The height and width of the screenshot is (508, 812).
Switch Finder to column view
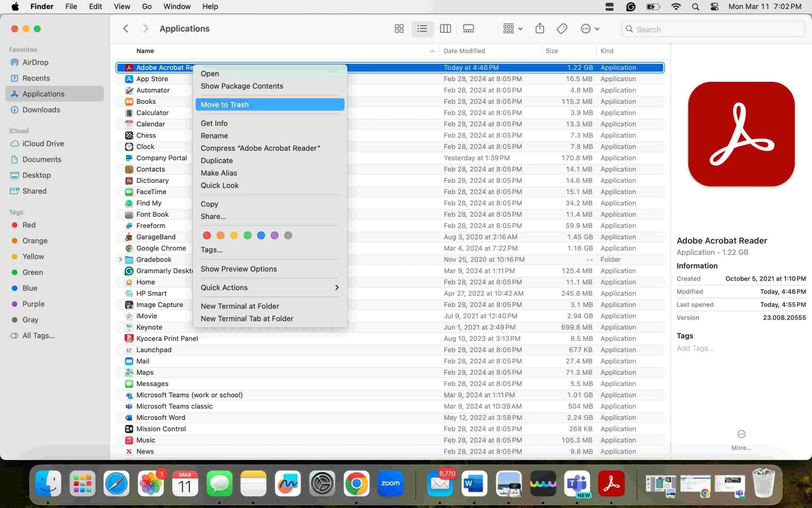[445, 29]
